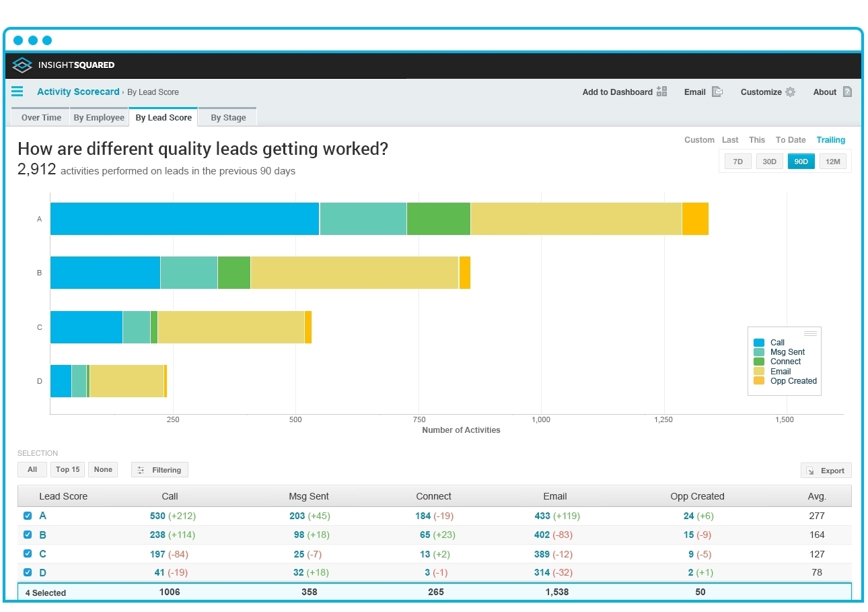Sort by the Email column header

[555, 496]
